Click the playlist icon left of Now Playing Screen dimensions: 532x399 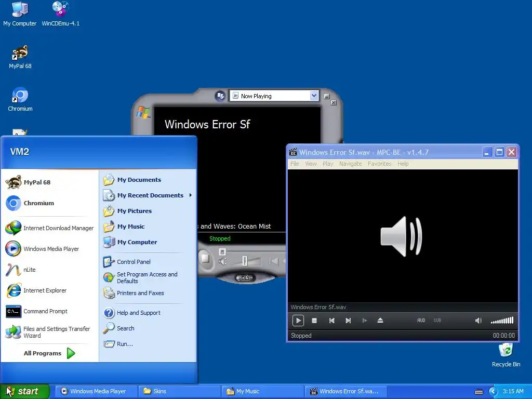point(220,96)
